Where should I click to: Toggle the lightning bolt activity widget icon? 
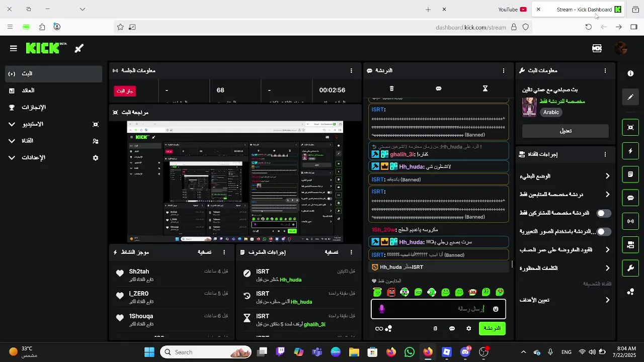click(630, 151)
